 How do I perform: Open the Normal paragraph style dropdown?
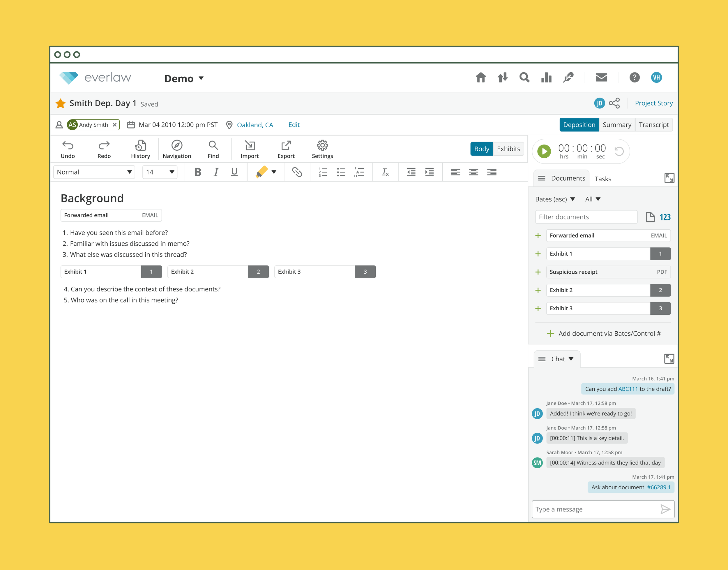tap(94, 172)
